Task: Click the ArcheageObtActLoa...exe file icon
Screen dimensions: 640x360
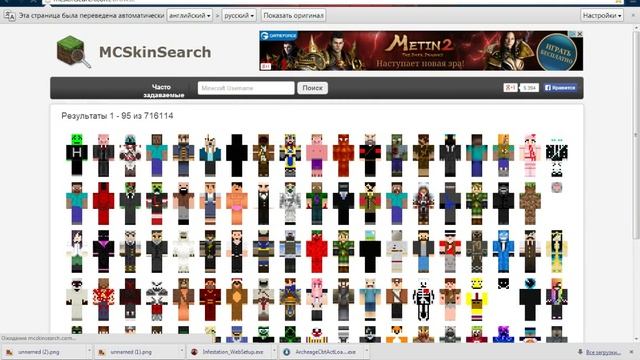Action: pos(287,352)
